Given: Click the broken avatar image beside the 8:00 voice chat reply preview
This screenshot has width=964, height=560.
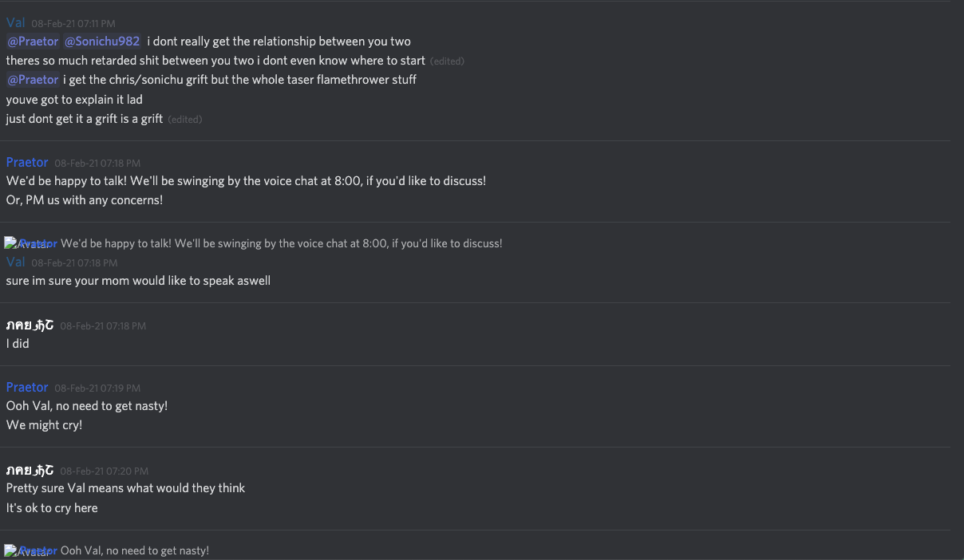Looking at the screenshot, I should point(11,243).
